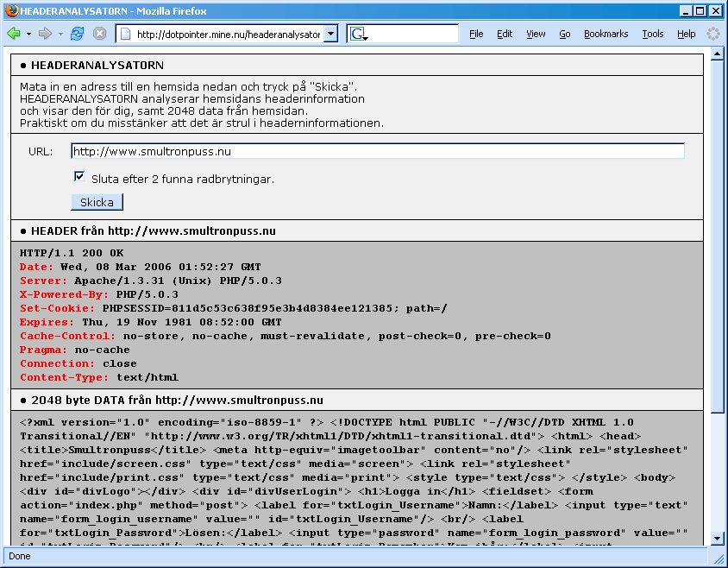
Task: Toggle "Sluta efter 2 funna radbrytningar" checkbox
Action: [80, 178]
